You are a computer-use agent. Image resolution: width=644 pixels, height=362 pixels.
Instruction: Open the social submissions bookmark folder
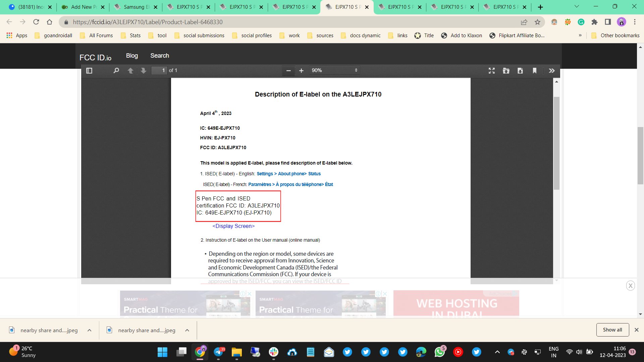(x=199, y=36)
